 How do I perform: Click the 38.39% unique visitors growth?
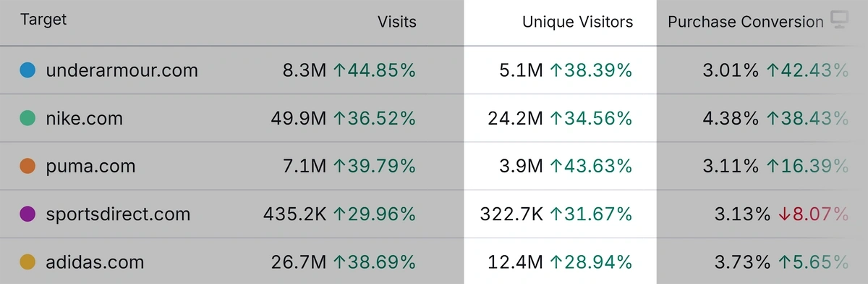tap(591, 70)
